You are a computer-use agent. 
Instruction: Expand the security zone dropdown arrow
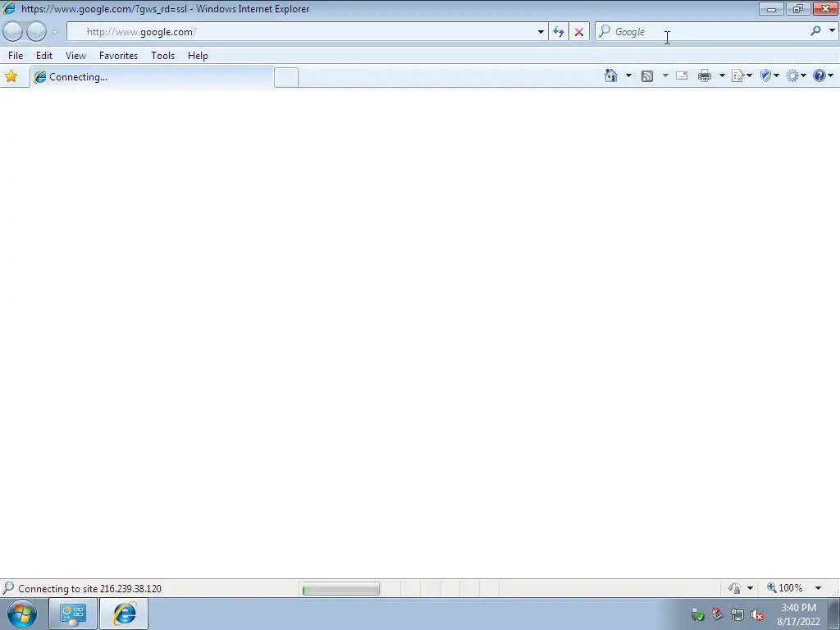(x=750, y=588)
